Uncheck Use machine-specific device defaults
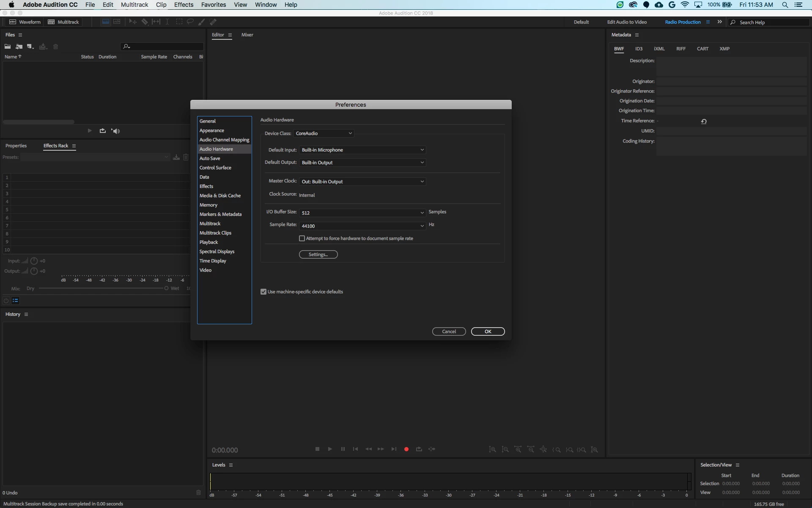This screenshot has height=508, width=812. (263, 292)
